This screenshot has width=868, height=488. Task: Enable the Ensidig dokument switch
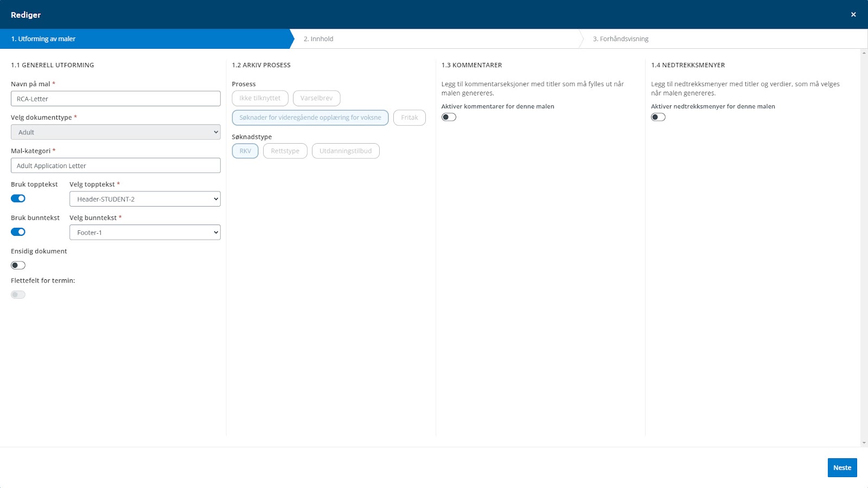(x=18, y=265)
